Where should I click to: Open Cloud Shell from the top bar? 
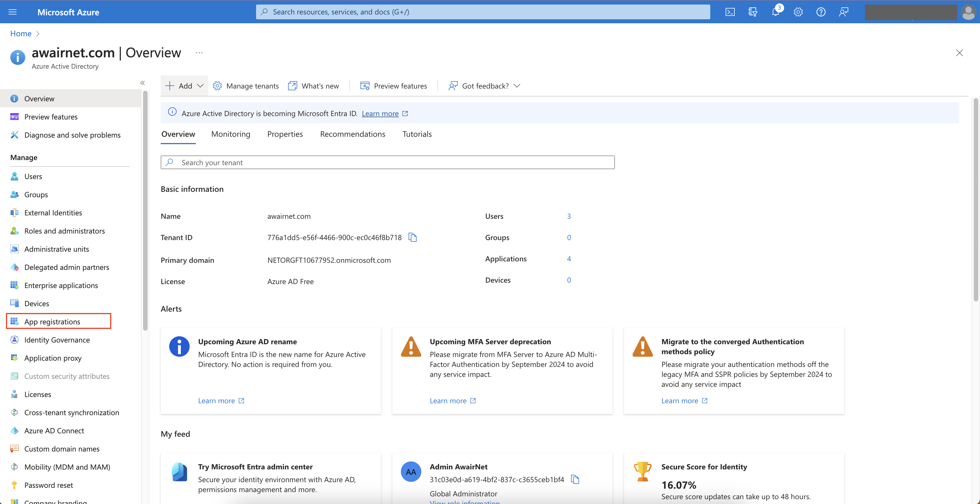pyautogui.click(x=730, y=12)
